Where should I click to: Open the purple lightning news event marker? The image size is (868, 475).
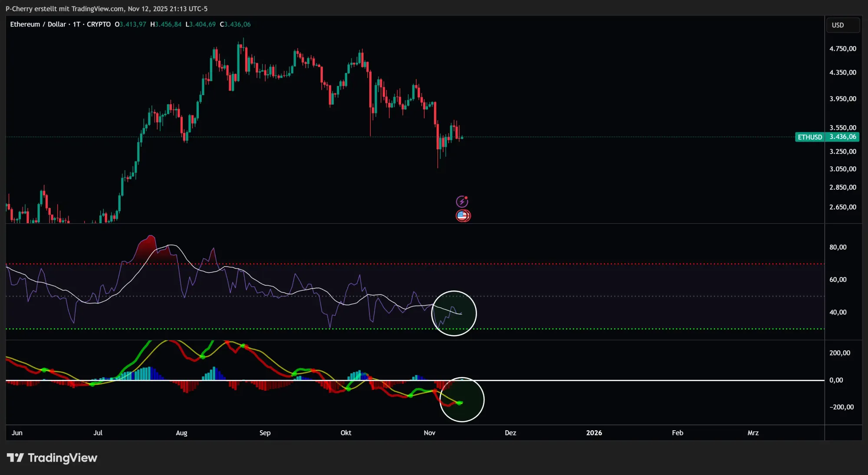point(463,201)
